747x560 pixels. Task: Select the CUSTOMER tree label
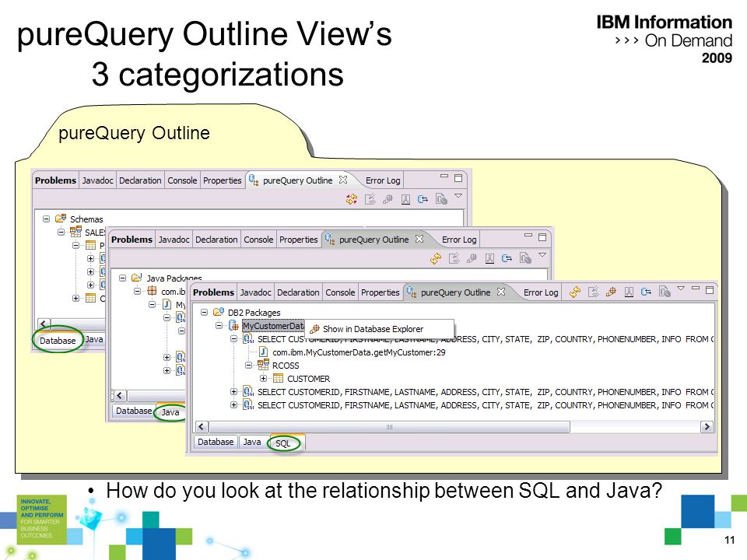[x=308, y=379]
